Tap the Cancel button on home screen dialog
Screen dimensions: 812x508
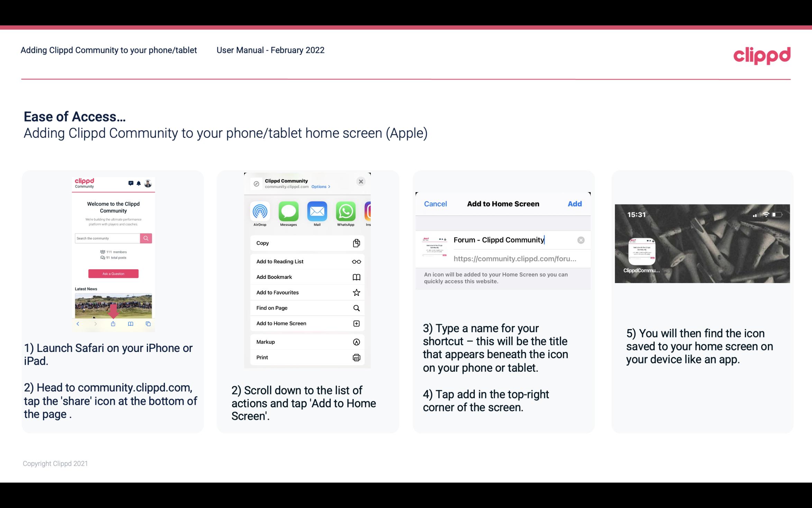click(x=435, y=204)
